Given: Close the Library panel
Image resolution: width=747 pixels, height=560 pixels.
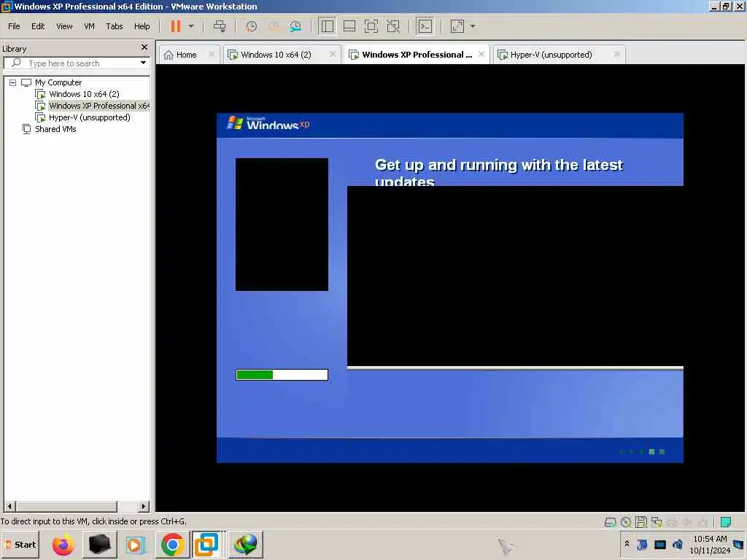Looking at the screenshot, I should 144,47.
